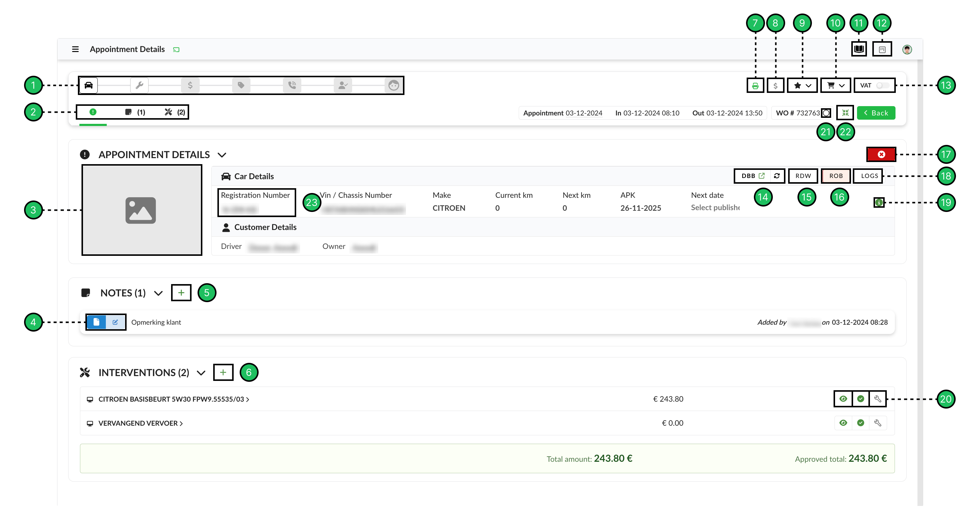Switch to the interventions (2) tab
The width and height of the screenshot is (980, 527).
[175, 112]
